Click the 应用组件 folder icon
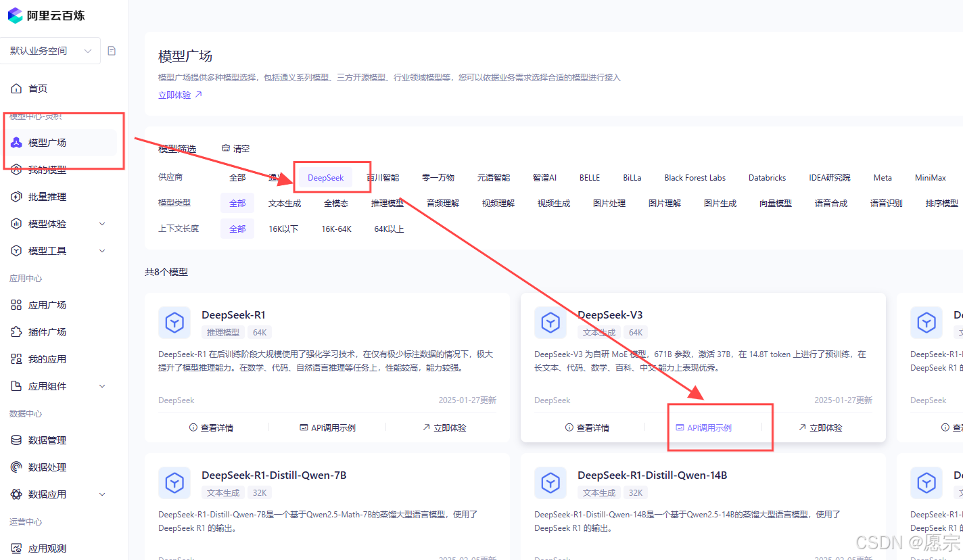This screenshot has height=560, width=963. [17, 386]
